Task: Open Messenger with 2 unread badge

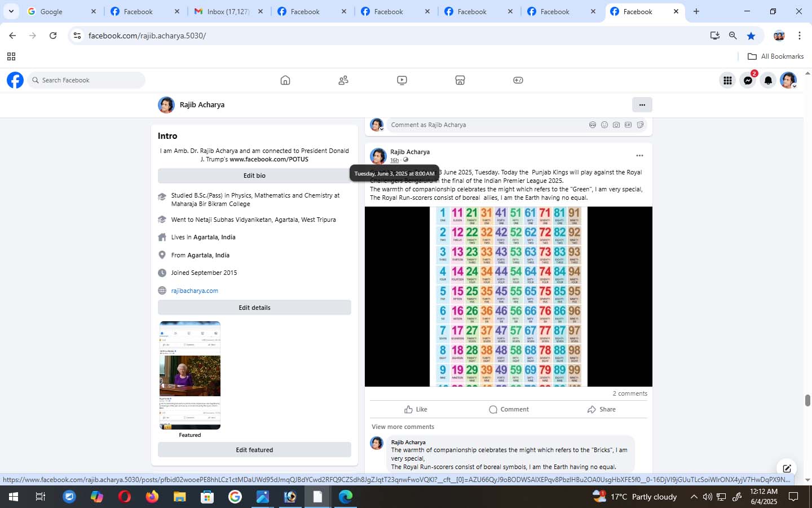Action: pyautogui.click(x=748, y=81)
